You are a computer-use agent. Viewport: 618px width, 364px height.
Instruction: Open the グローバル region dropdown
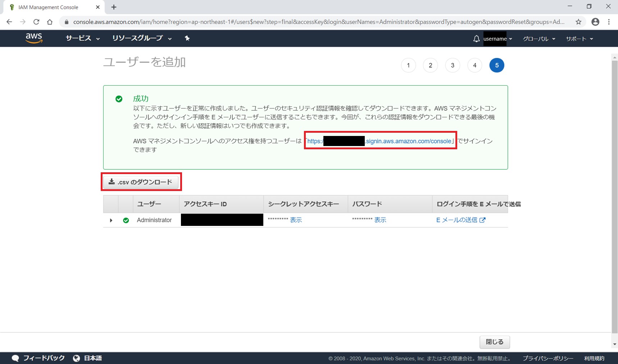click(x=539, y=38)
